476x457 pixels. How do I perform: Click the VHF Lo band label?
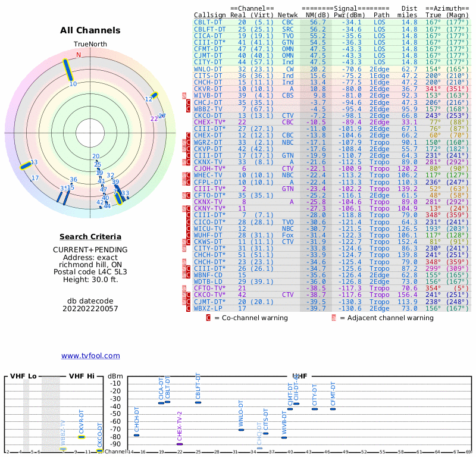[24, 376]
